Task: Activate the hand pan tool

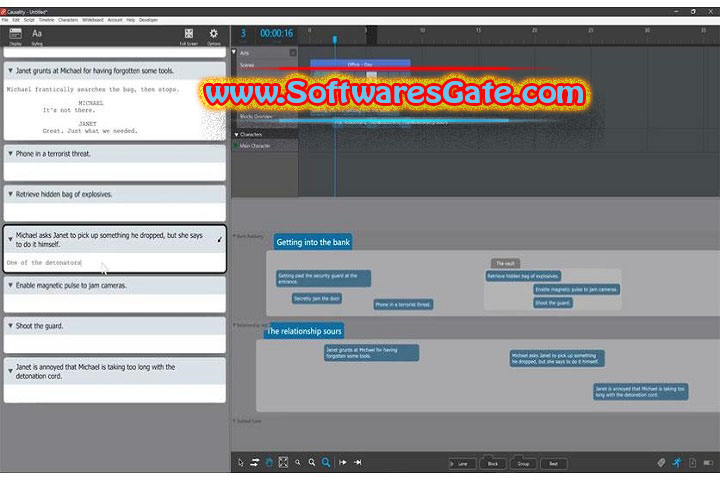Action: (269, 463)
